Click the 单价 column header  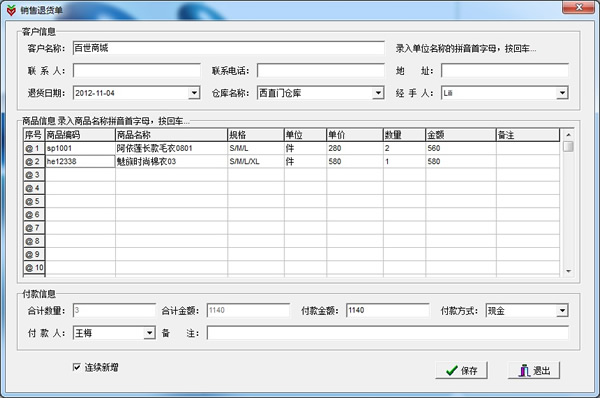click(355, 135)
